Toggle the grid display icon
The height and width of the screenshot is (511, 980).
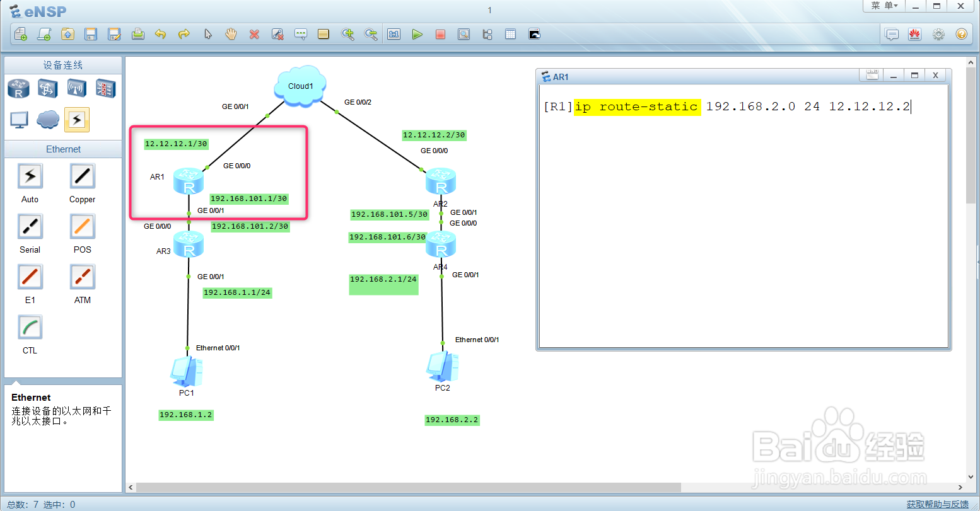[x=510, y=34]
